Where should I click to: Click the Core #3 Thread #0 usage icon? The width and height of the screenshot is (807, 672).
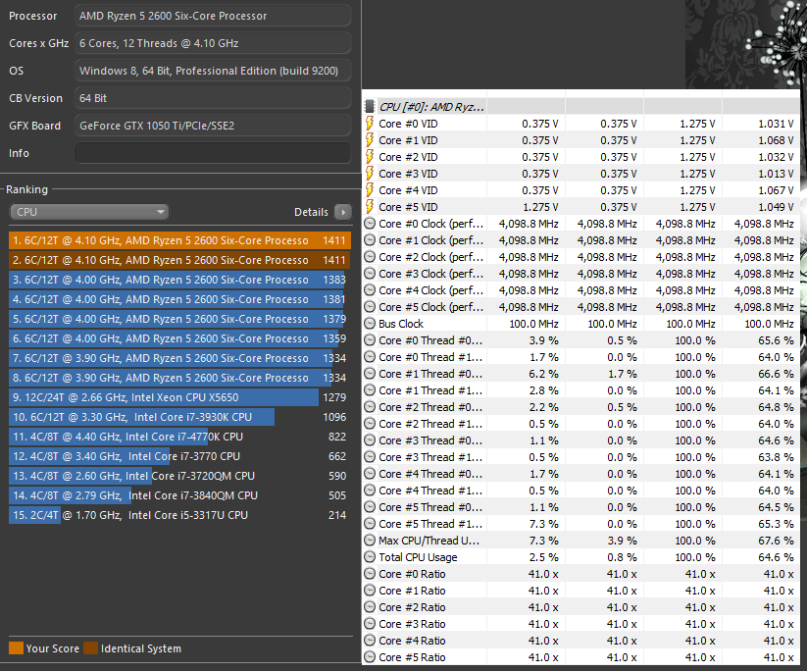pyautogui.click(x=370, y=440)
